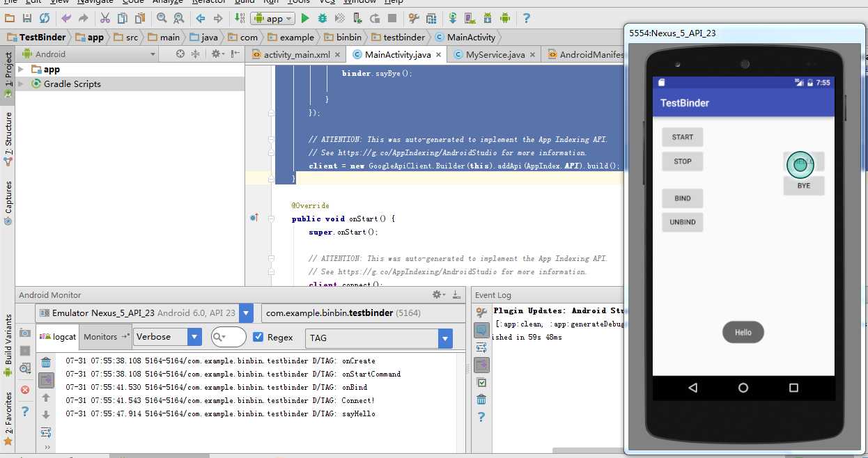Open the Emulator Nexus_5_API_23 device dropdown

145,313
